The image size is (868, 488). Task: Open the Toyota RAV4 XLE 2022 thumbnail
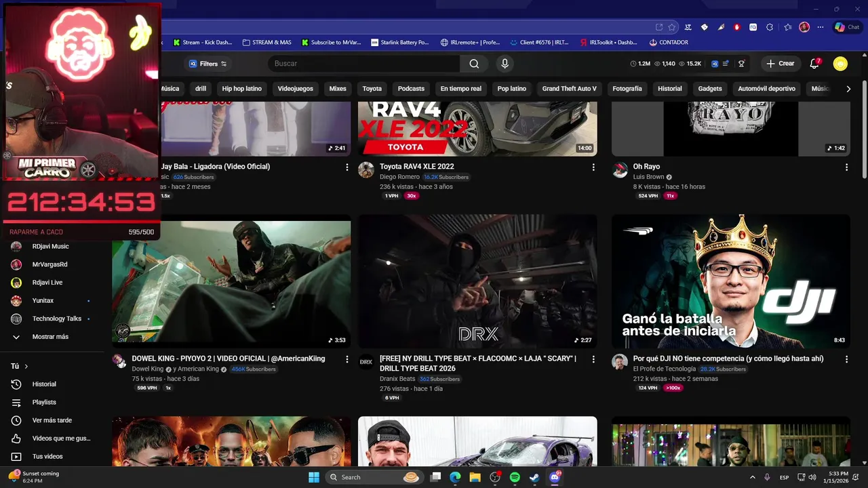point(477,129)
